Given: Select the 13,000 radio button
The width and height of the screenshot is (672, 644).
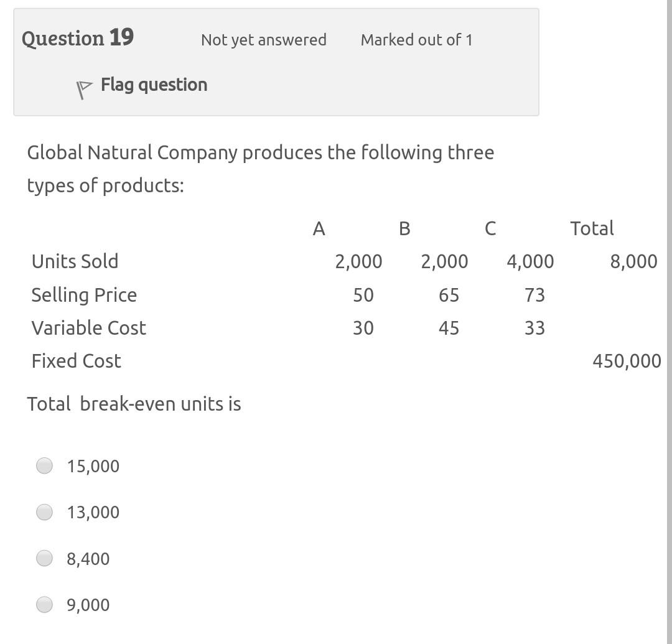Looking at the screenshot, I should click(44, 511).
